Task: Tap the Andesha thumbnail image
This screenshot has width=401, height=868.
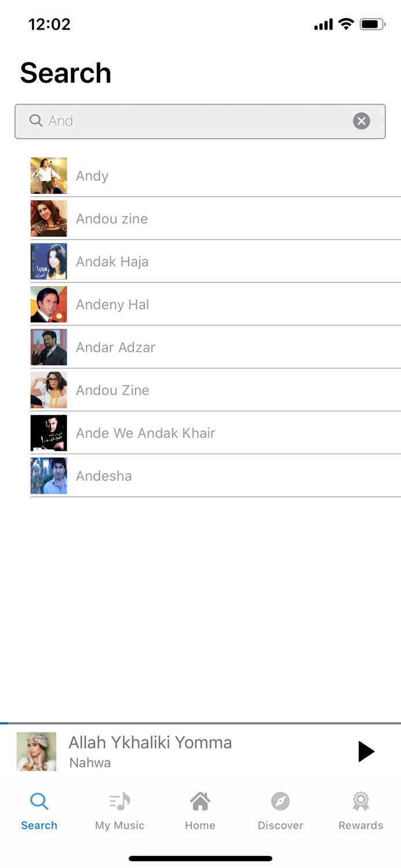Action: [49, 476]
